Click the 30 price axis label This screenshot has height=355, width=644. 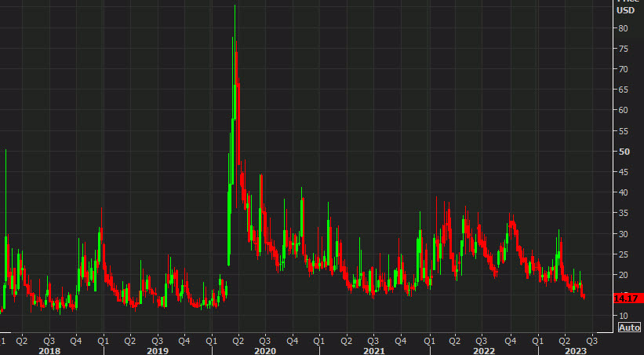point(623,234)
